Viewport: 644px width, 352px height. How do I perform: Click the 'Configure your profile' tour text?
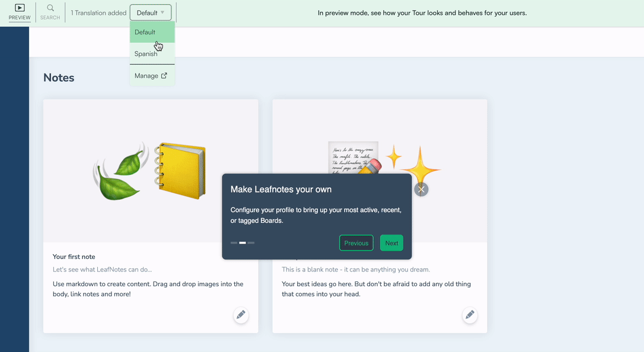coord(316,215)
